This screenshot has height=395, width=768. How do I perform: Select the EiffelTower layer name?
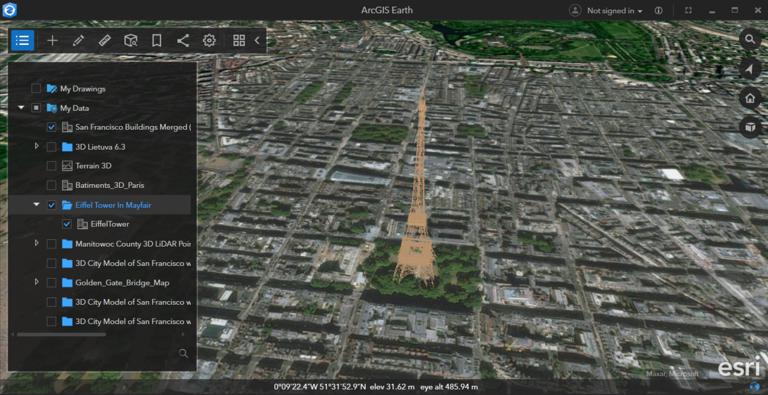coord(110,224)
